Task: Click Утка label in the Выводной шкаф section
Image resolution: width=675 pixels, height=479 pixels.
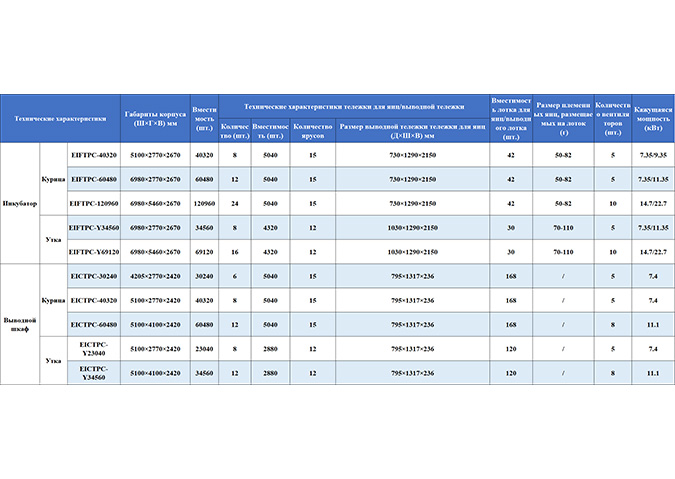Action: 53,361
